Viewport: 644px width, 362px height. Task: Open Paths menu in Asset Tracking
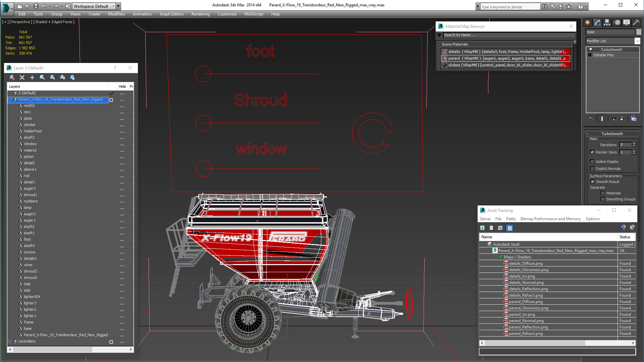coord(511,219)
